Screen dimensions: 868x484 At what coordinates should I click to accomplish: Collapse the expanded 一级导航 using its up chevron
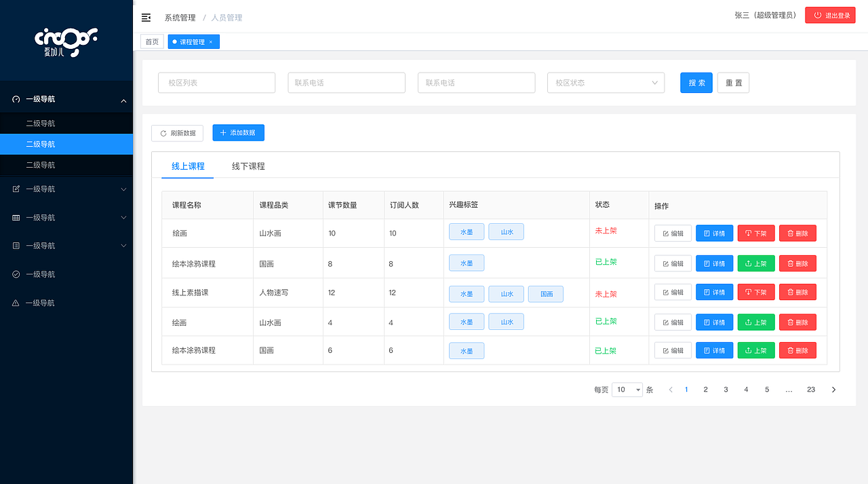coord(123,100)
